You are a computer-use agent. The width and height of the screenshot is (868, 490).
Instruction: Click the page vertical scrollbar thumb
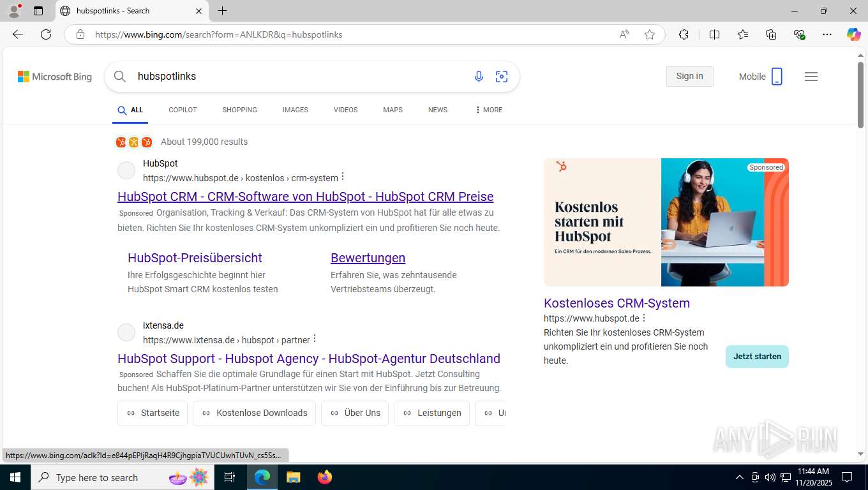tap(860, 94)
